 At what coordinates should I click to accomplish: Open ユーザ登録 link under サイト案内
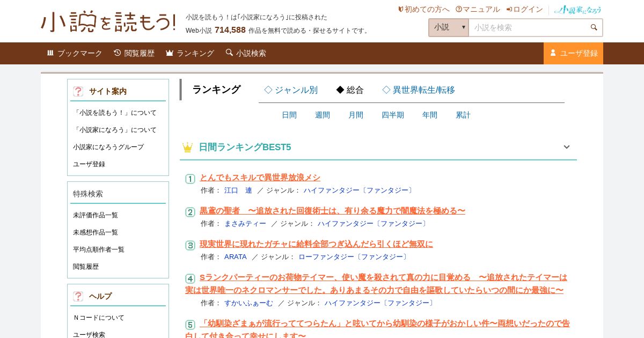pyautogui.click(x=89, y=164)
